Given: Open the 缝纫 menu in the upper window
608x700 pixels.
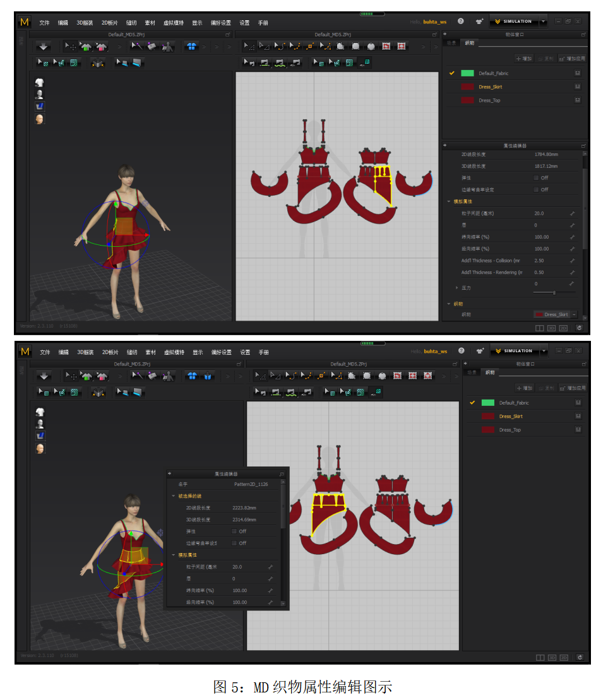Looking at the screenshot, I should [131, 23].
